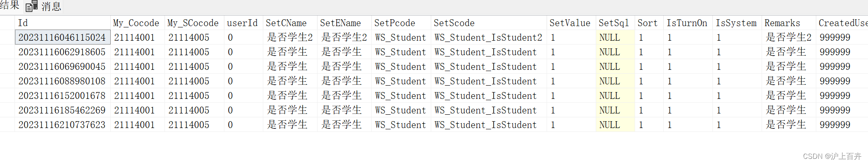Select Id cell 2023116210737623
Screen dimensions: 868x164
[63, 125]
